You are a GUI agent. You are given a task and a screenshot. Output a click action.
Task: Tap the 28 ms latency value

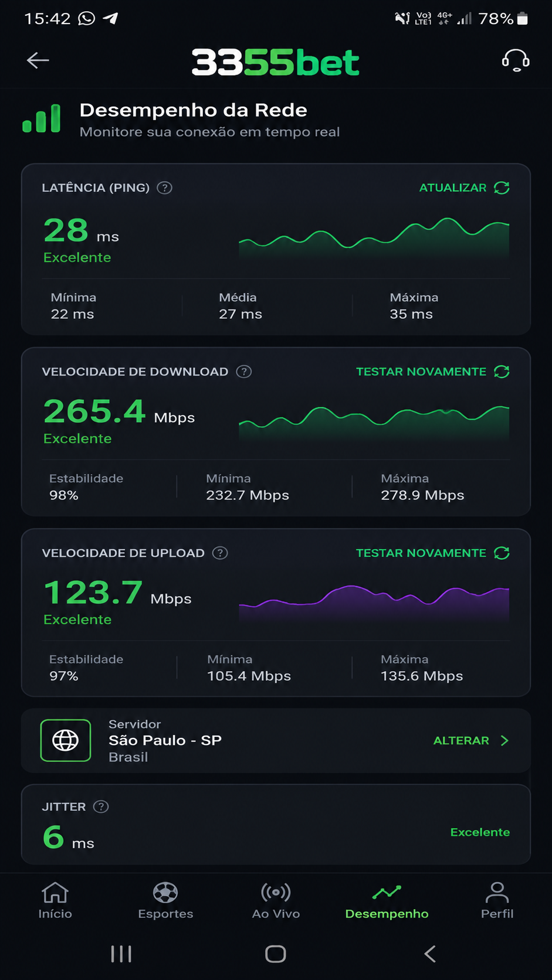81,230
